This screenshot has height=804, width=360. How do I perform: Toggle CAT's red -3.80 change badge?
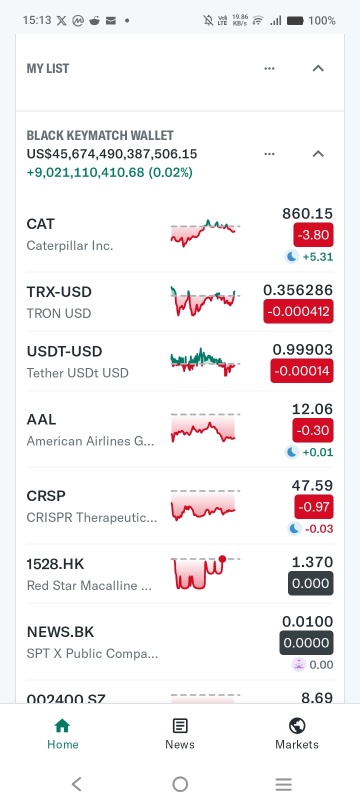[313, 235]
